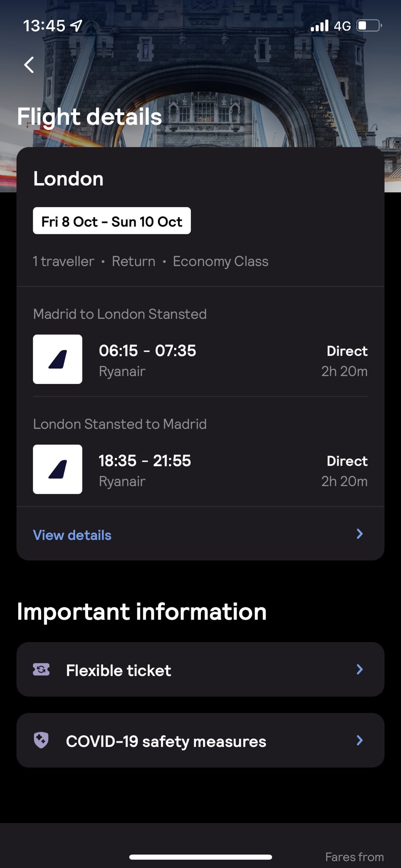Select the Fri 8 Oct - Sun 10 Oct date chip

(x=112, y=221)
